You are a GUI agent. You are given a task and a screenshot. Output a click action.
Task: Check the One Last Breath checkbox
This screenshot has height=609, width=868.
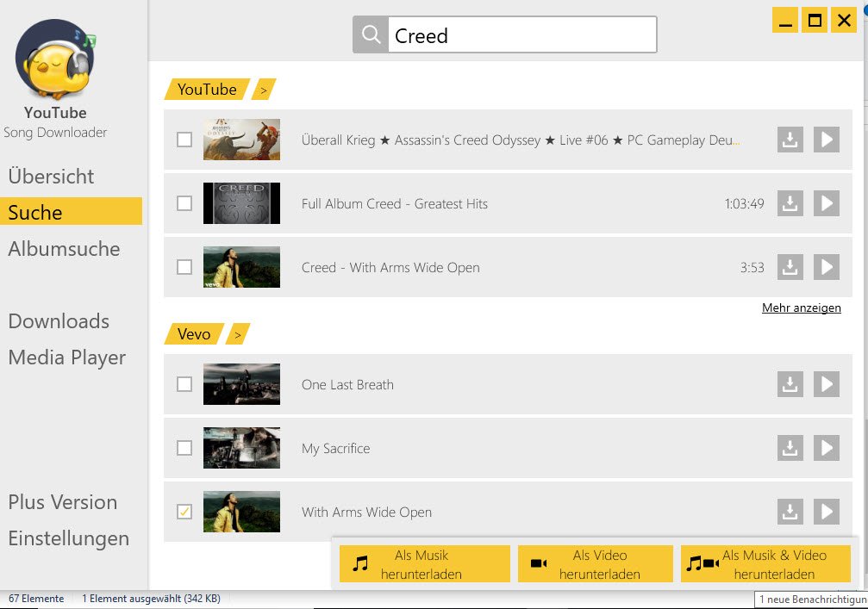tap(184, 384)
